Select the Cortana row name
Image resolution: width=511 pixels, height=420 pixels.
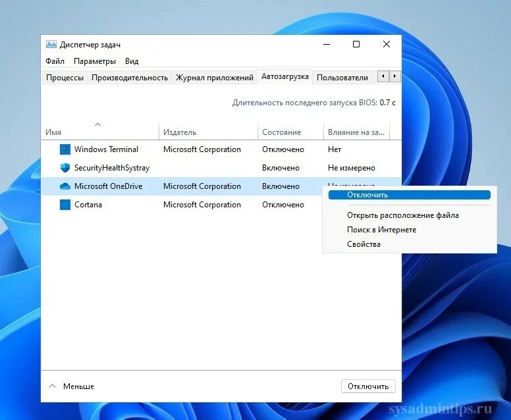(88, 205)
